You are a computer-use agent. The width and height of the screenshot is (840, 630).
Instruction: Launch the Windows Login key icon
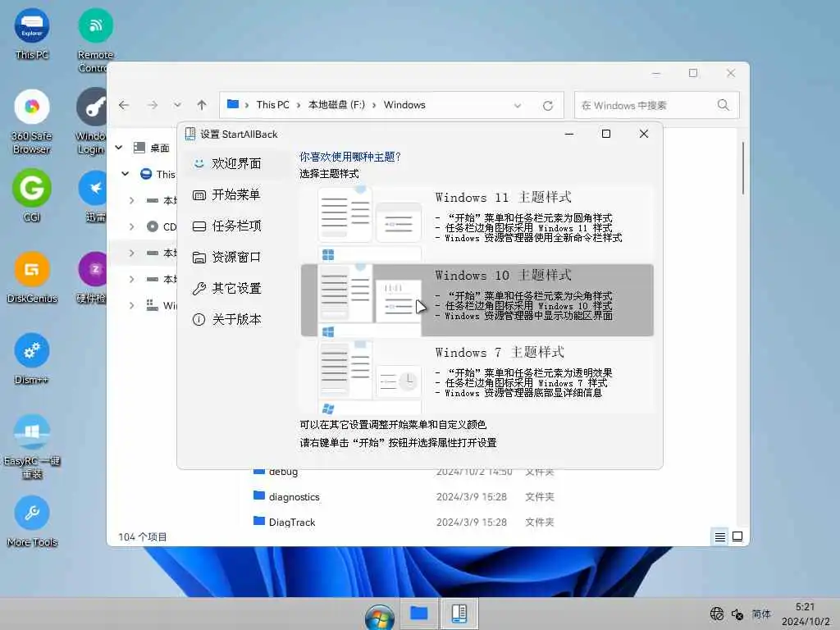click(x=92, y=121)
